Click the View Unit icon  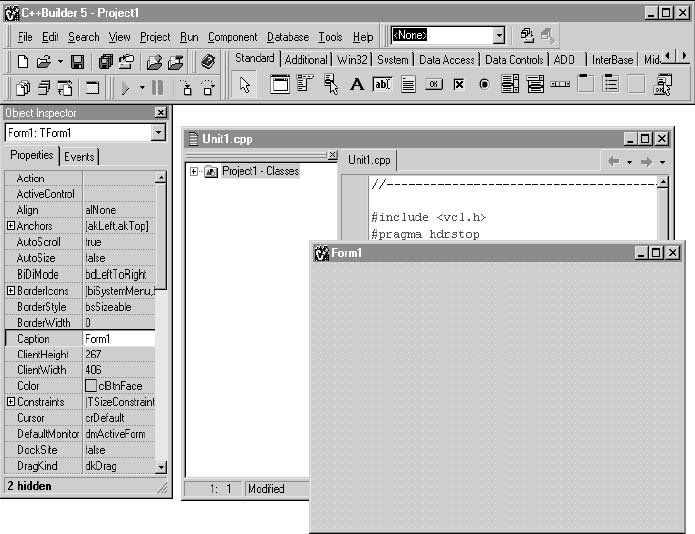click(23, 88)
